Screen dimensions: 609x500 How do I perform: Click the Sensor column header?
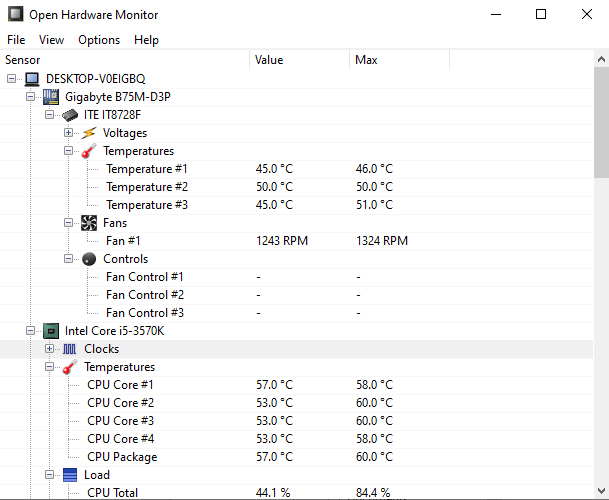pos(125,60)
